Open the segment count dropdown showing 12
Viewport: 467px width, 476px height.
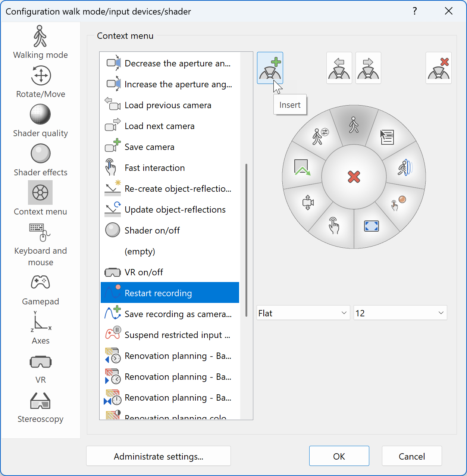pos(400,313)
